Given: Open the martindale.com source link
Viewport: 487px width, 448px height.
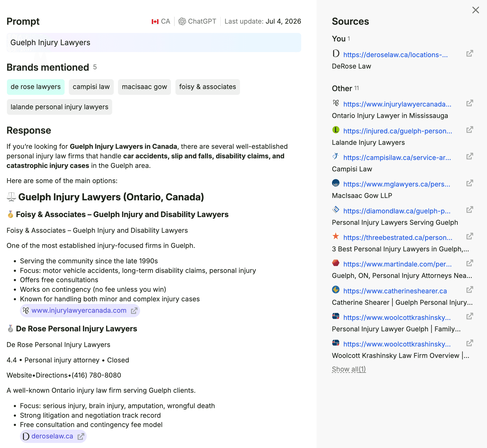Looking at the screenshot, I should pyautogui.click(x=397, y=264).
